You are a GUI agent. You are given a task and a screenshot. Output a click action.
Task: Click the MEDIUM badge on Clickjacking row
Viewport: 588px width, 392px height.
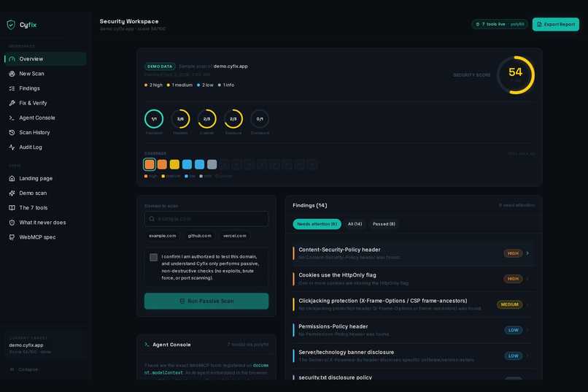[510, 304]
